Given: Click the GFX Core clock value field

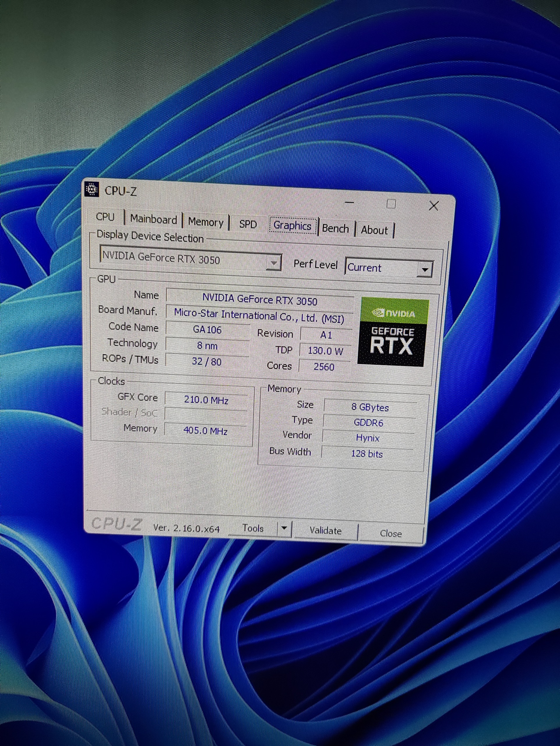Looking at the screenshot, I should tap(206, 400).
